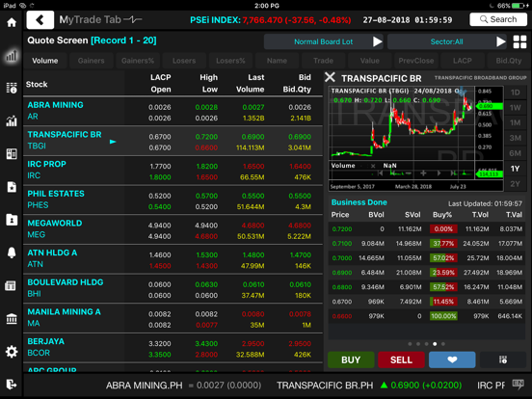Open the home icon in sidebar
The height and width of the screenshot is (399, 532).
[x=12, y=23]
